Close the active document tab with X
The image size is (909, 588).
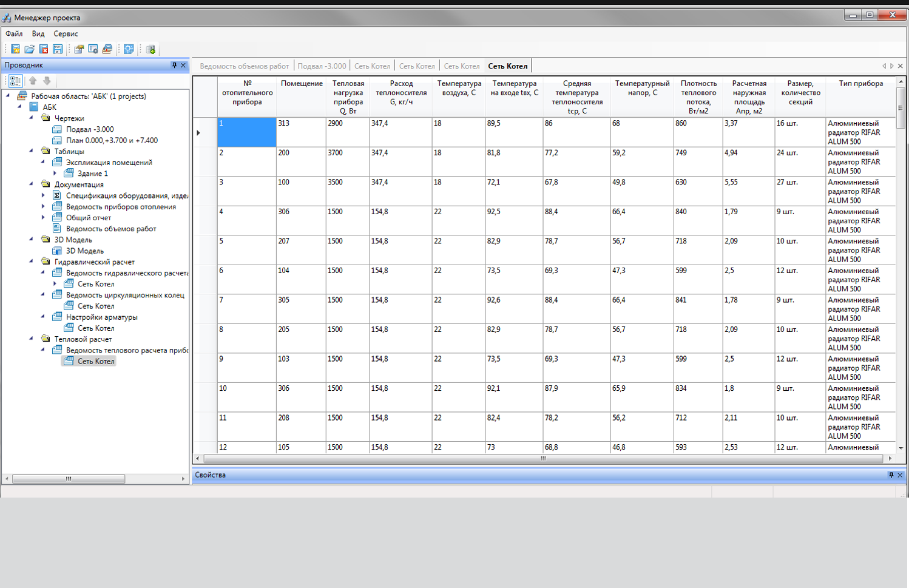[x=901, y=66]
